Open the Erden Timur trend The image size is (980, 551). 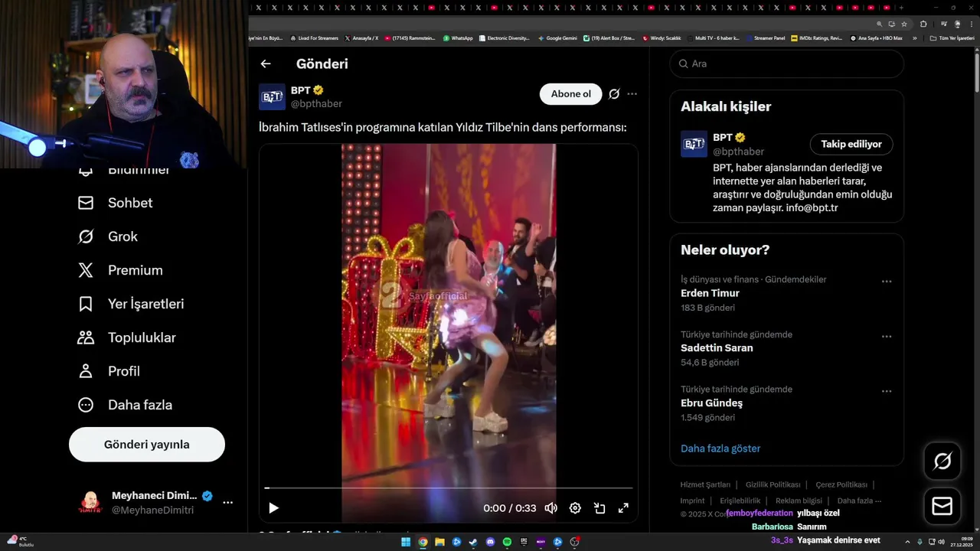[x=710, y=293]
